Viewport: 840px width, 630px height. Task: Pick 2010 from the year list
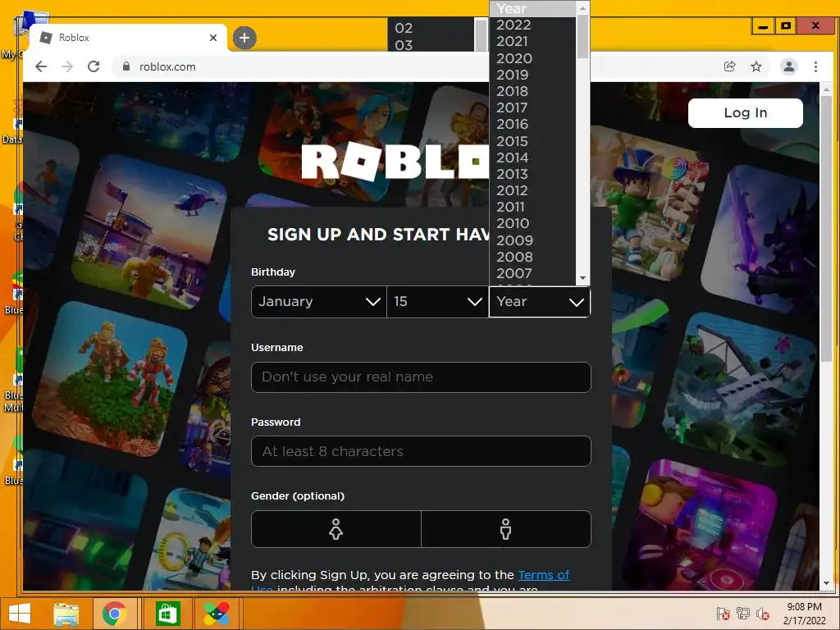[x=532, y=223]
